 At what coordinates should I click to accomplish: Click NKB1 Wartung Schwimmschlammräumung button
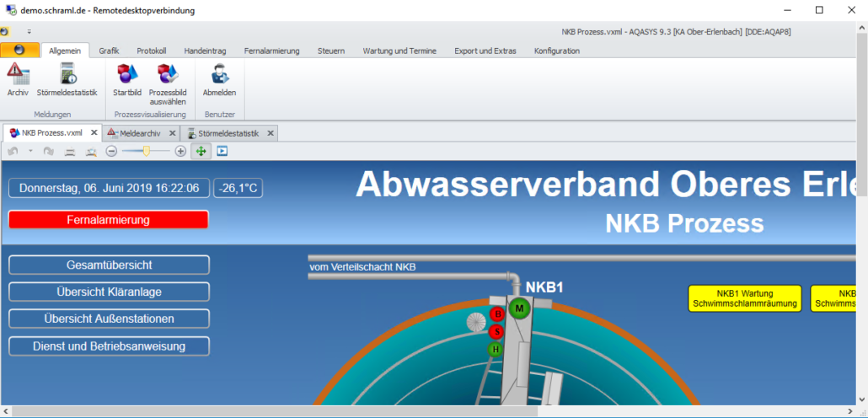[745, 298]
